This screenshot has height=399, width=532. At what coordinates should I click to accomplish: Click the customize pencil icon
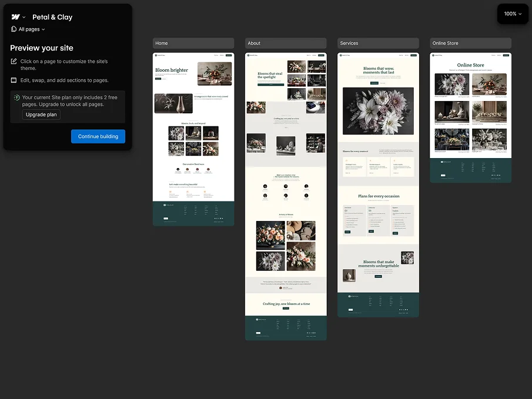[14, 62]
